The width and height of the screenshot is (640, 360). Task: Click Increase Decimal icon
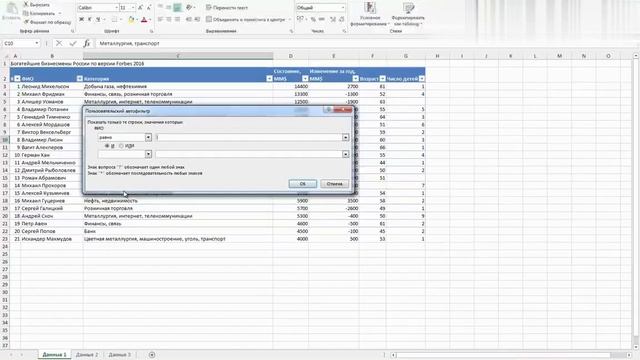333,19
